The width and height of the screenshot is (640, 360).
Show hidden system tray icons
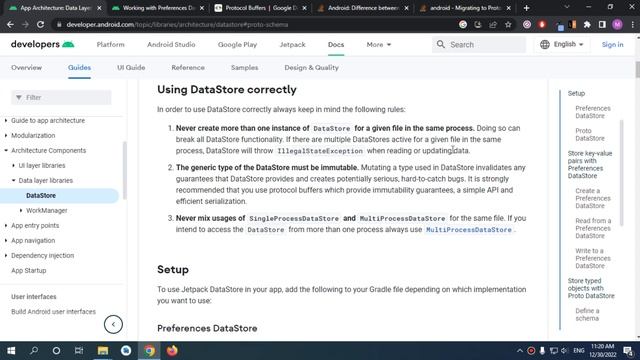pyautogui.click(x=520, y=351)
